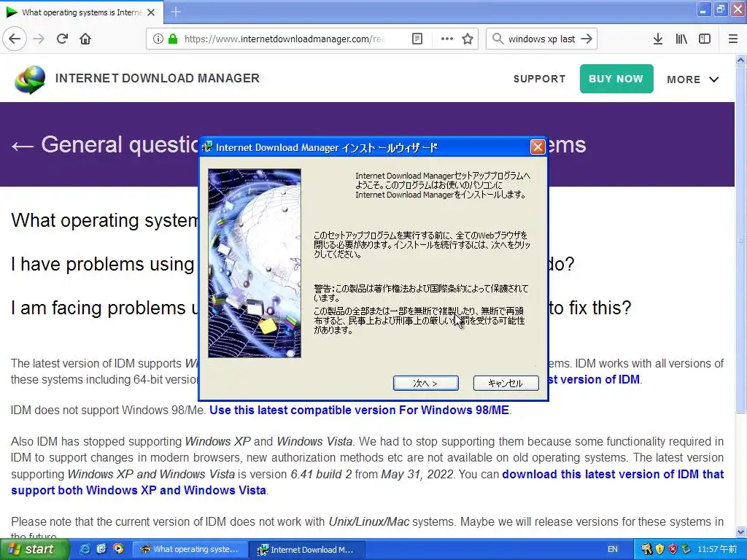This screenshot has height=560, width=747.
Task: Click the tray icon next to the clock
Action: point(686,549)
